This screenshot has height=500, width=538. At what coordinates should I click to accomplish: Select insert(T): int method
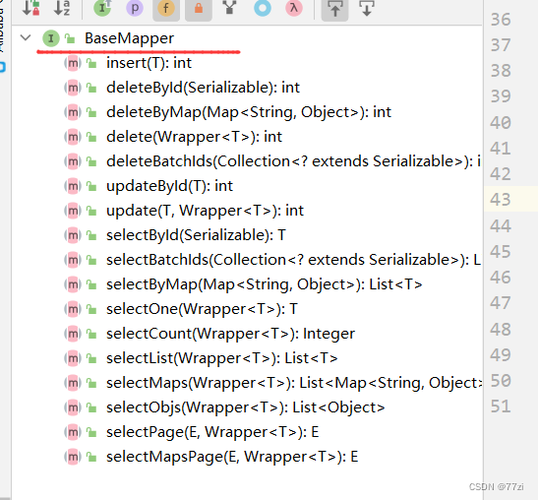(149, 63)
